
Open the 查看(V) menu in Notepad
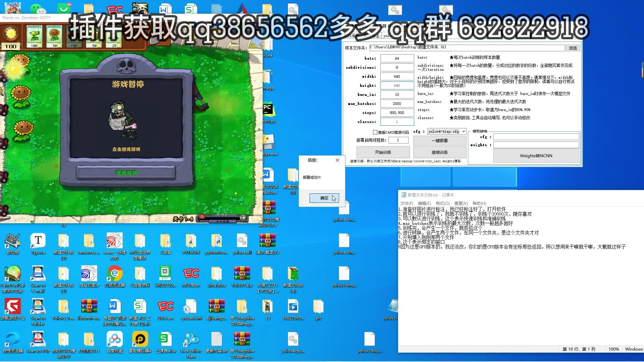tap(461, 203)
